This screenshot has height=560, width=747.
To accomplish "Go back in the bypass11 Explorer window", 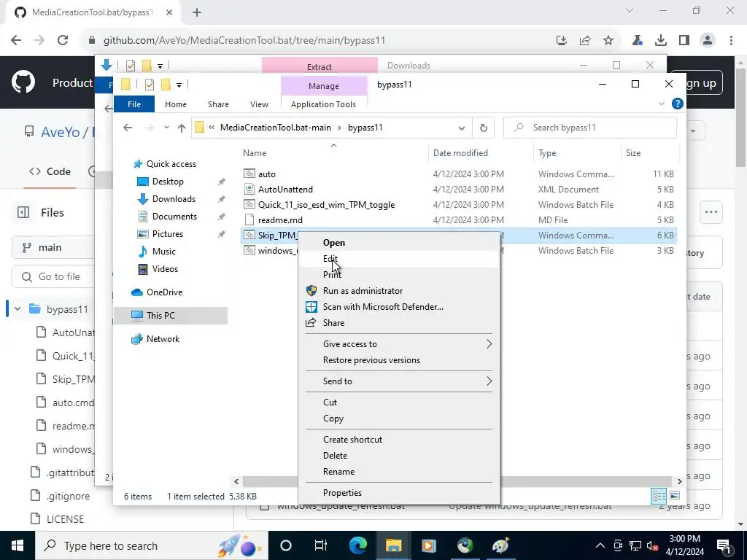I will tap(127, 128).
